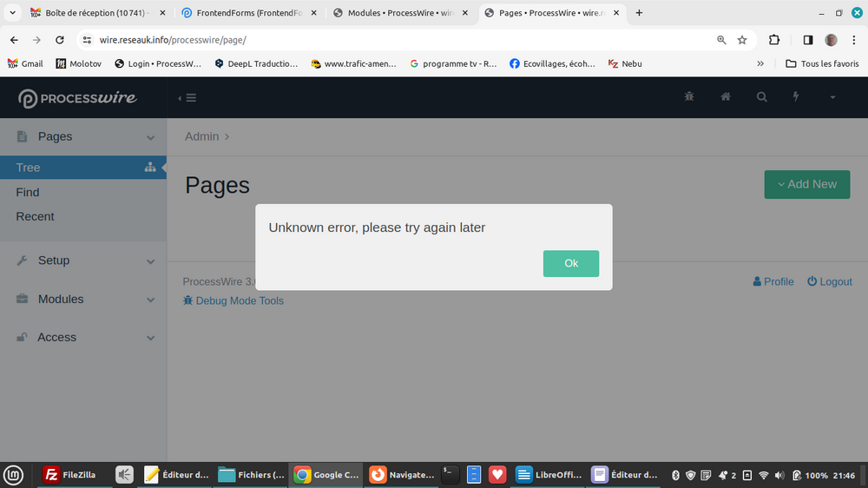Open the Profile link
Image resolution: width=868 pixels, height=488 pixels.
(773, 281)
